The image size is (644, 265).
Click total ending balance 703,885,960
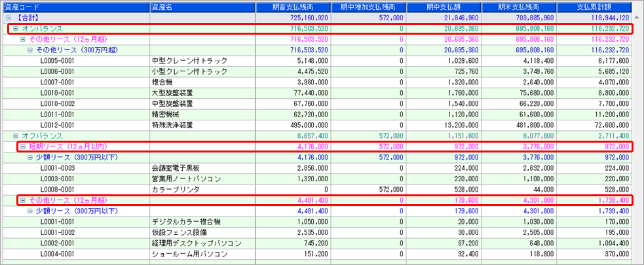(x=536, y=18)
